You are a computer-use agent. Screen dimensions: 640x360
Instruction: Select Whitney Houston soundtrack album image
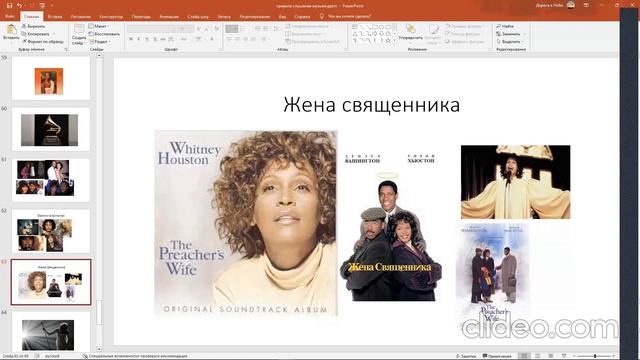(246, 223)
